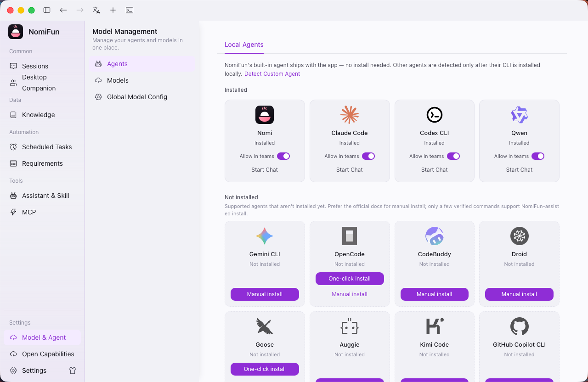Click the MCP lightning bolt icon
Screen dimensions: 588x382
(x=13, y=212)
